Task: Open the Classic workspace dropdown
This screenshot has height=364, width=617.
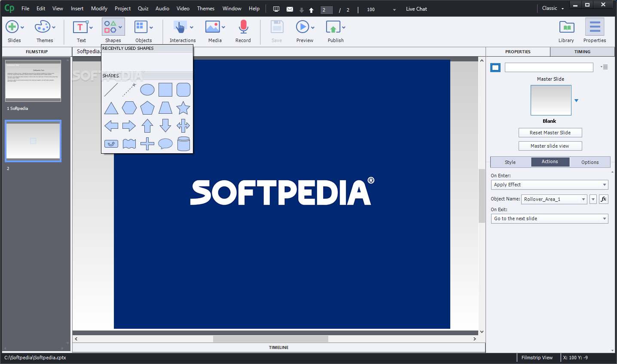Action: [x=553, y=8]
